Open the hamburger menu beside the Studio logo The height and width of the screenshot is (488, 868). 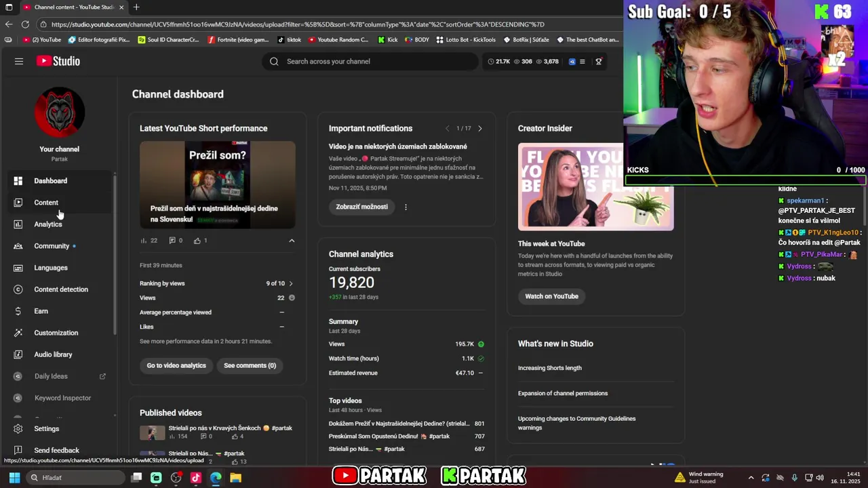[19, 61]
